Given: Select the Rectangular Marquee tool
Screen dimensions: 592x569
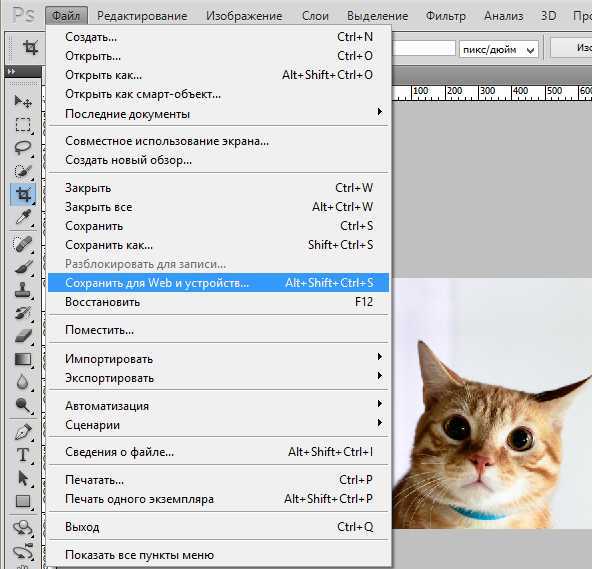Looking at the screenshot, I should [23, 124].
